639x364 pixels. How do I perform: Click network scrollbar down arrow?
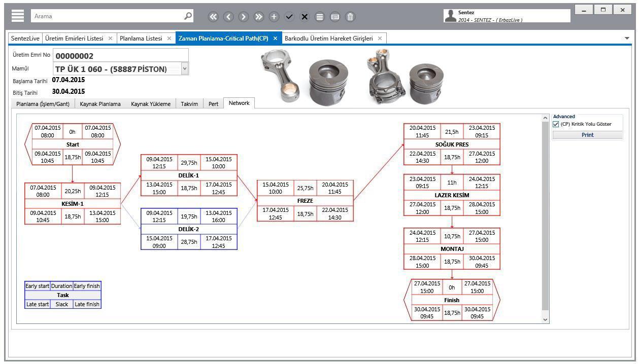(546, 319)
